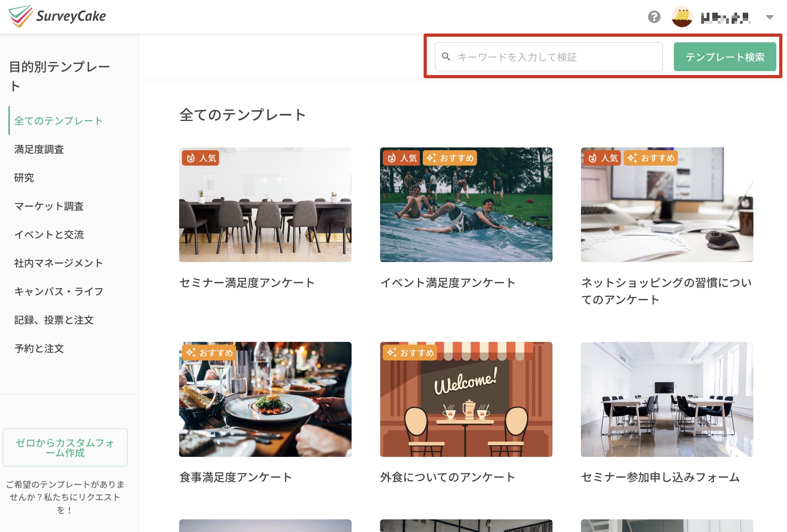Click おすすめ badge on meal satisfaction card
This screenshot has height=532, width=787.
[209, 353]
